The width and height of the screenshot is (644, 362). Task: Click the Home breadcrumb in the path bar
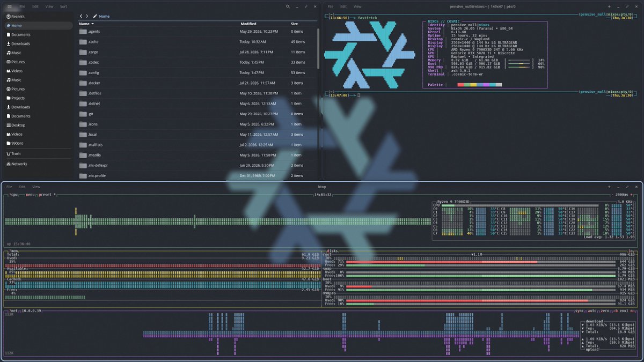pyautogui.click(x=104, y=16)
